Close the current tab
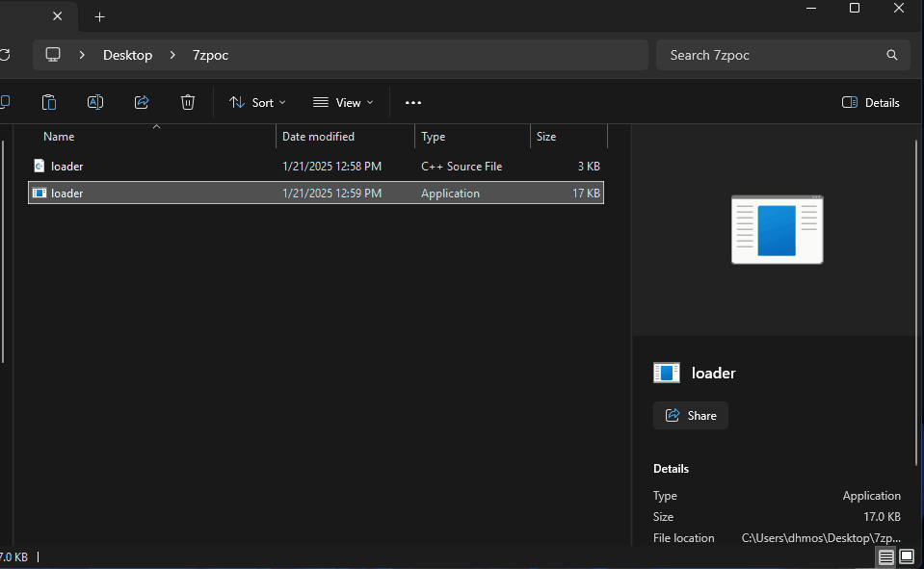 pos(57,16)
